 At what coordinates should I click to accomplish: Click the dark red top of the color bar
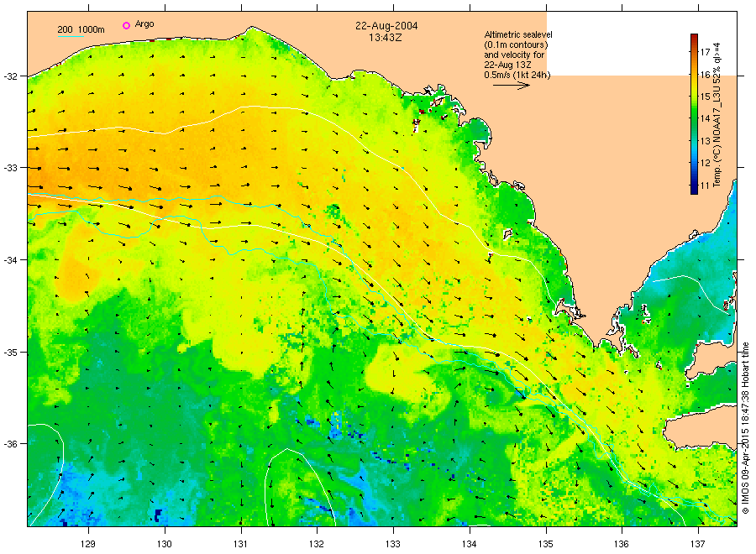coord(694,38)
